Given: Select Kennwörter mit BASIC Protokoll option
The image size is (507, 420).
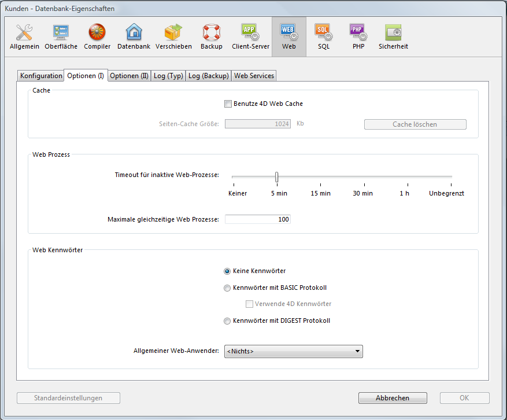Looking at the screenshot, I should point(227,288).
